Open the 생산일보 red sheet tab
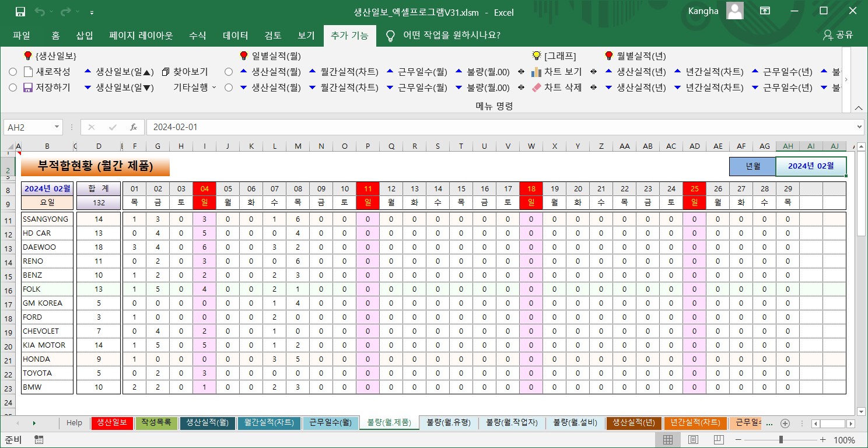 coord(112,423)
